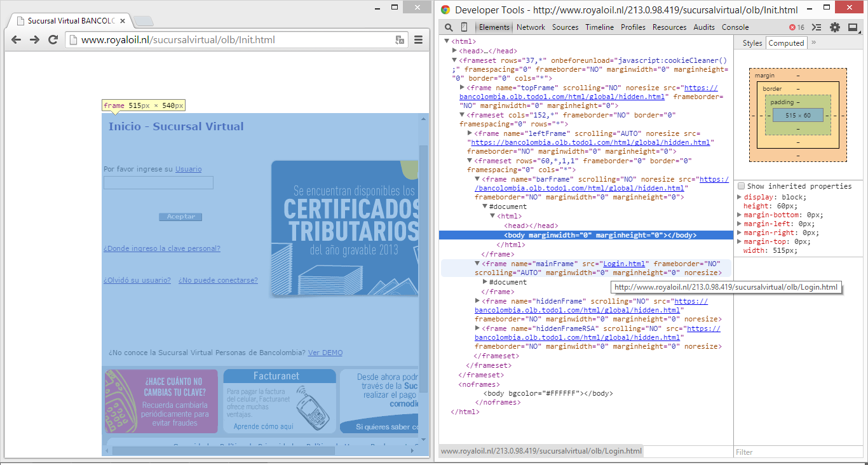This screenshot has height=465, width=868.
Task: Select the Computed sidebar tab
Action: pyautogui.click(x=786, y=43)
